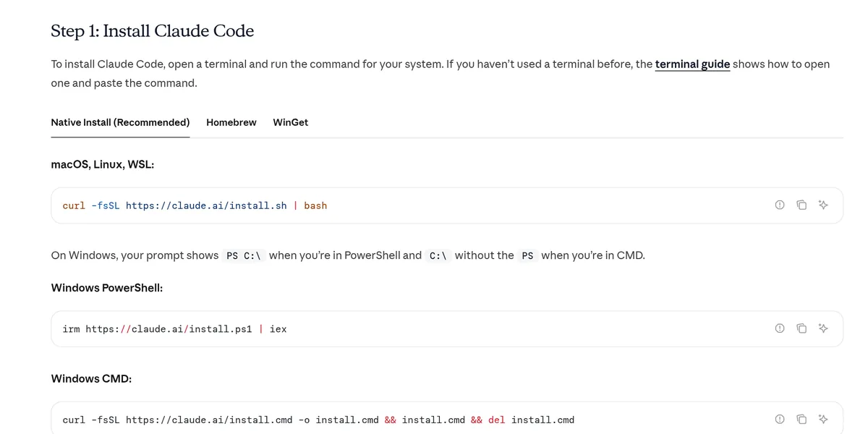This screenshot has width=868, height=434.
Task: Click the inline PS C:\ code snippet
Action: tap(244, 255)
